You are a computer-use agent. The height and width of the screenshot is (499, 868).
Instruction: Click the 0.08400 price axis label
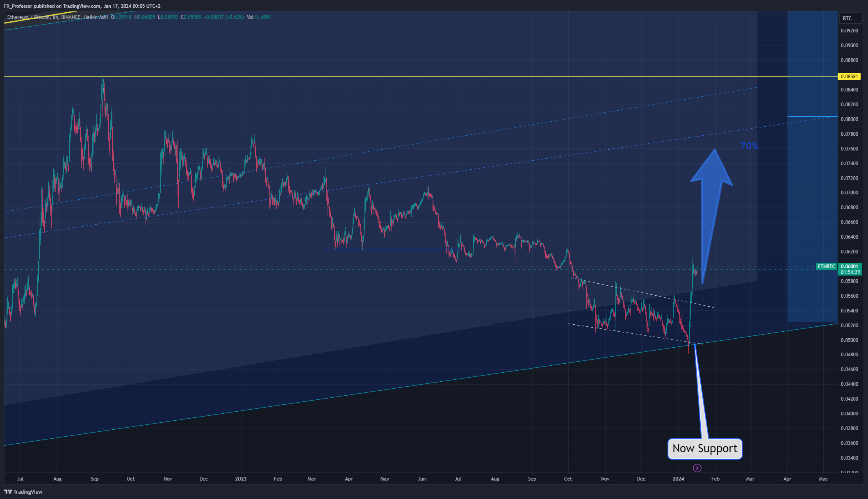[x=849, y=90]
